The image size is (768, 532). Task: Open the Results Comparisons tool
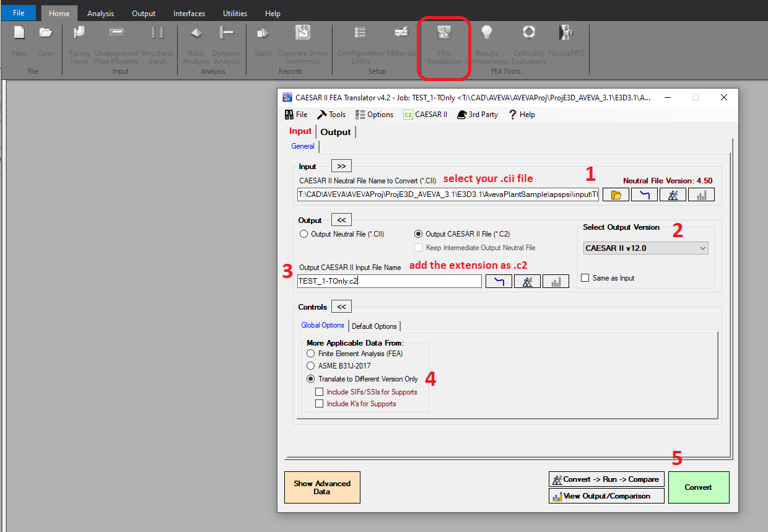click(487, 45)
